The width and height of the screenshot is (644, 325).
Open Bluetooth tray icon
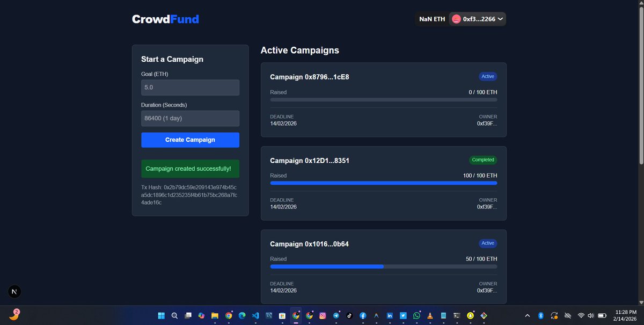[x=541, y=316]
